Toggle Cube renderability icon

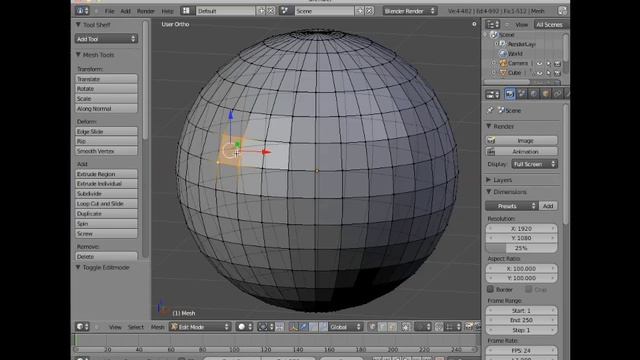[558, 73]
